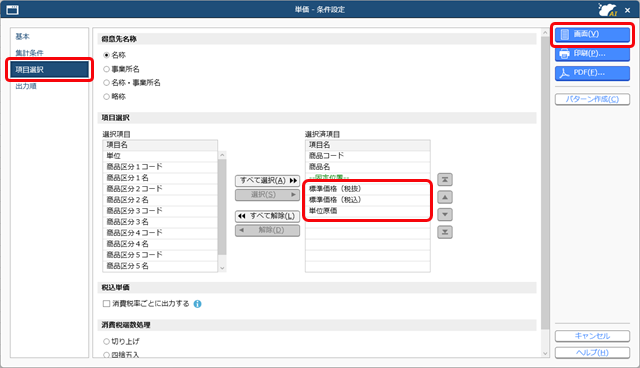Select 標準価格(税込) in selected items
Image resolution: width=640 pixels, height=368 pixels.
click(x=368, y=200)
